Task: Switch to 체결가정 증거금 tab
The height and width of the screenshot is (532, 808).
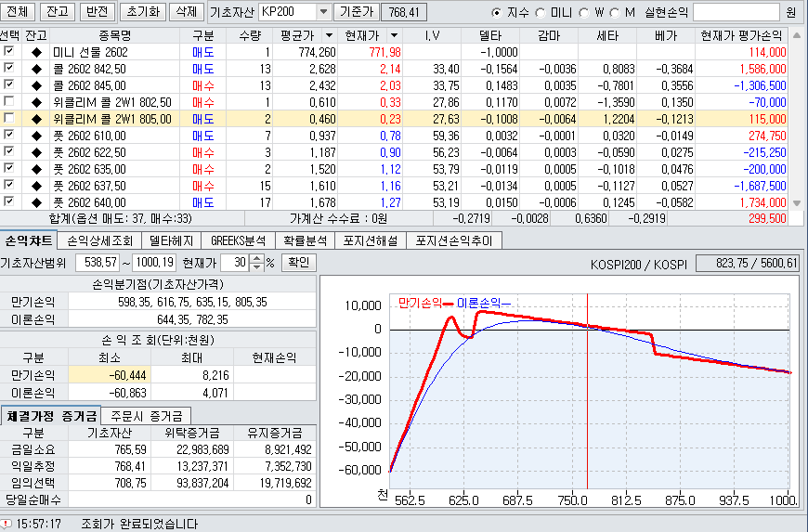Action: pyautogui.click(x=50, y=416)
